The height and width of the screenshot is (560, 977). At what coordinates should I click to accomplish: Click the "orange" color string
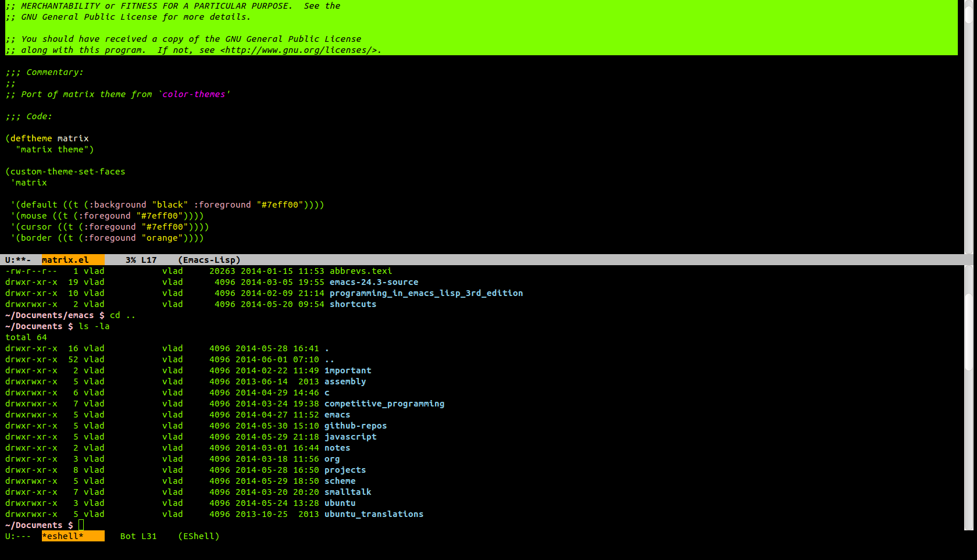pos(162,238)
